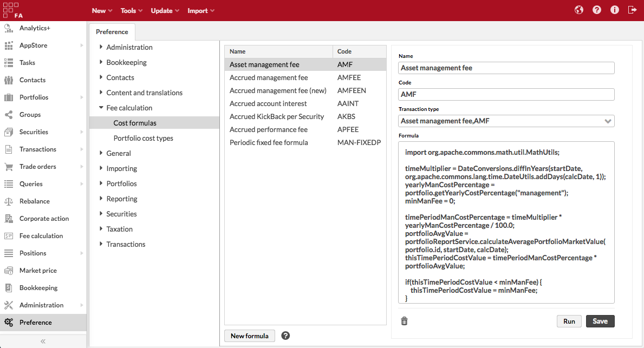Expand AppStore submenu arrow in sidebar

82,45
